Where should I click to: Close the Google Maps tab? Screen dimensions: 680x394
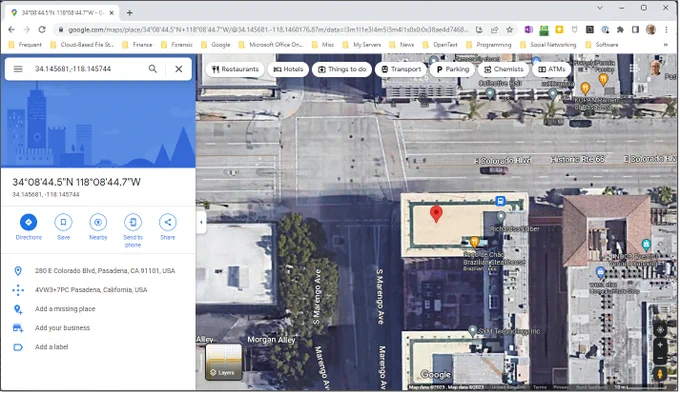click(x=111, y=13)
